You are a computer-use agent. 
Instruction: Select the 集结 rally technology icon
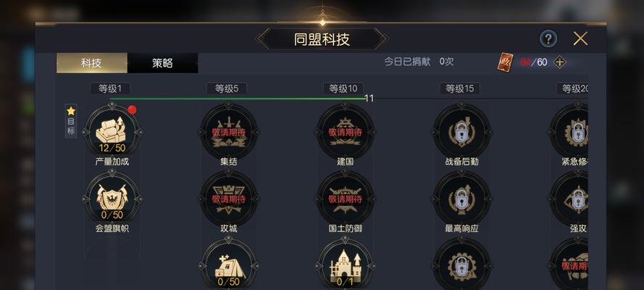(x=229, y=132)
